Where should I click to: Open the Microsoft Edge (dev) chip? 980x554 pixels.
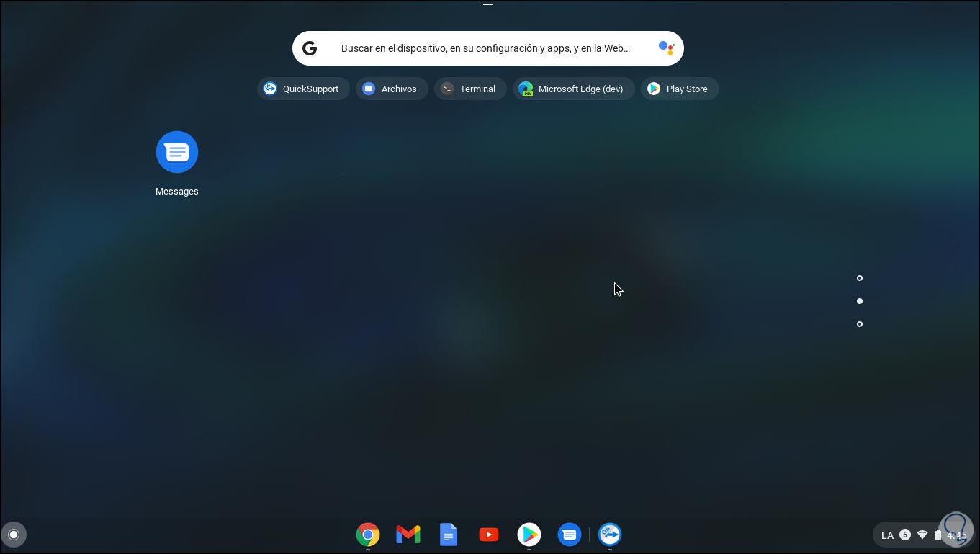coord(573,89)
